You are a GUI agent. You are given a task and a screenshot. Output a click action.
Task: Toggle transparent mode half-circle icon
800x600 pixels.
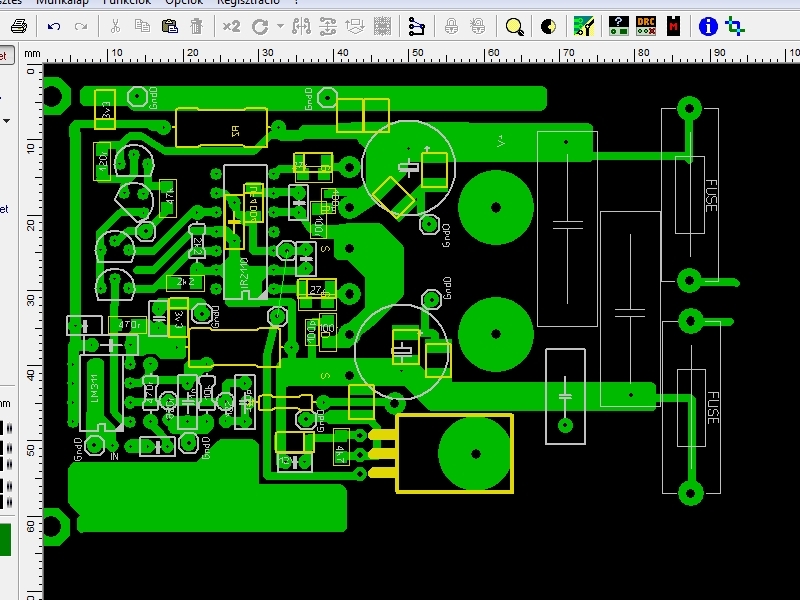click(x=548, y=26)
